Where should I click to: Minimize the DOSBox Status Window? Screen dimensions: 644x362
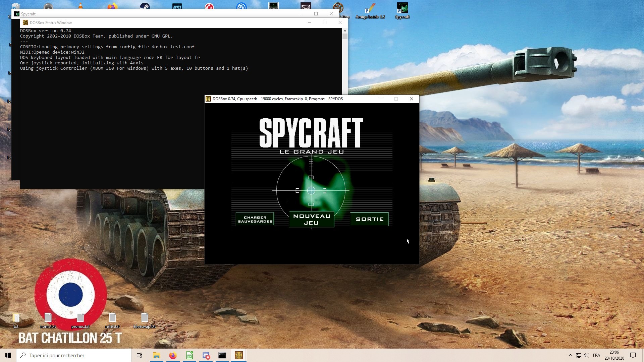click(x=309, y=22)
